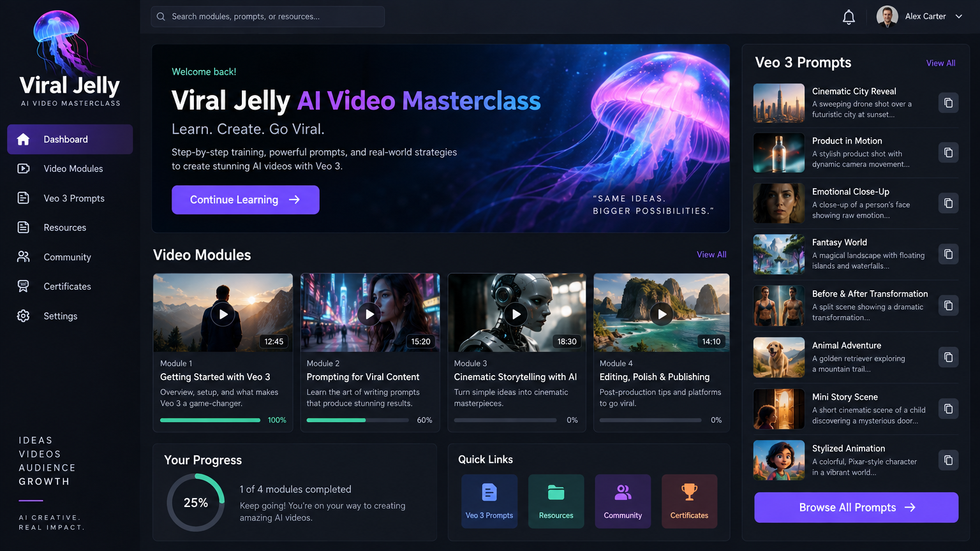The height and width of the screenshot is (551, 980).
Task: Open Resources in the sidebar
Action: coord(70,228)
